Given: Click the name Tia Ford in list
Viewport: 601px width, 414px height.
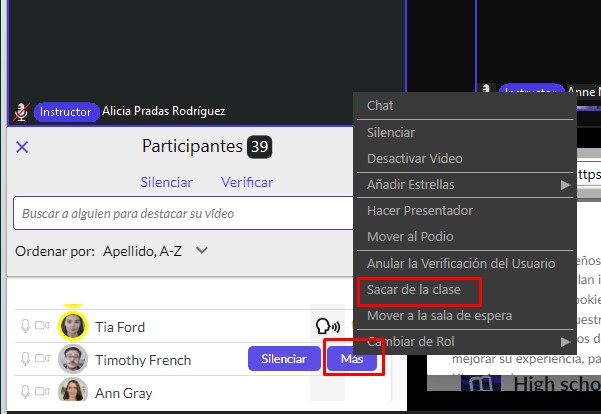Looking at the screenshot, I should [120, 327].
